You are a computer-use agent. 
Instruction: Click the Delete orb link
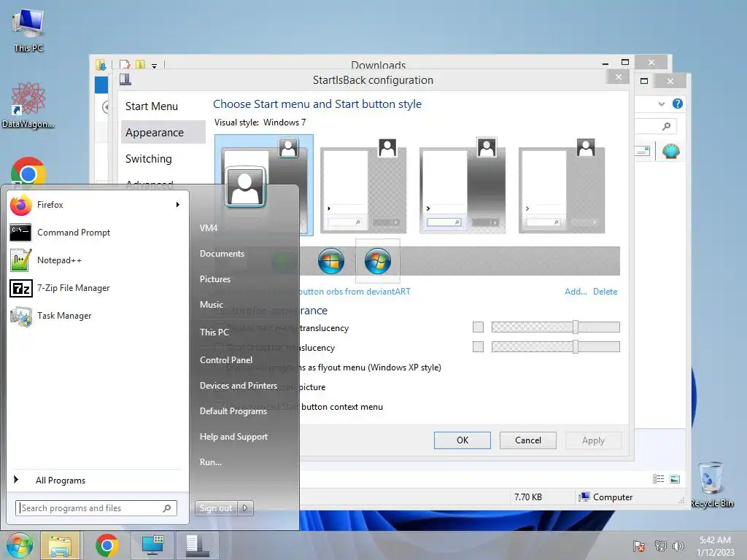click(x=605, y=292)
